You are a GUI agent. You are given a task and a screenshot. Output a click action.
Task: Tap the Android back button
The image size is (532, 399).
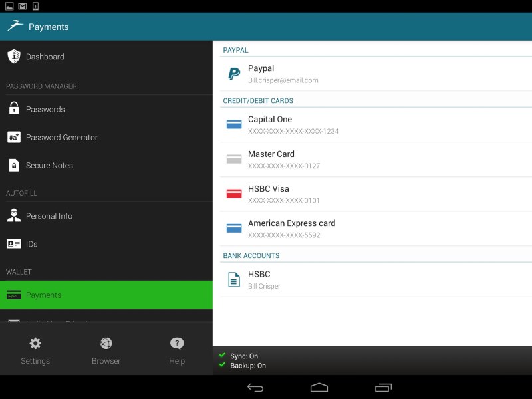point(255,388)
